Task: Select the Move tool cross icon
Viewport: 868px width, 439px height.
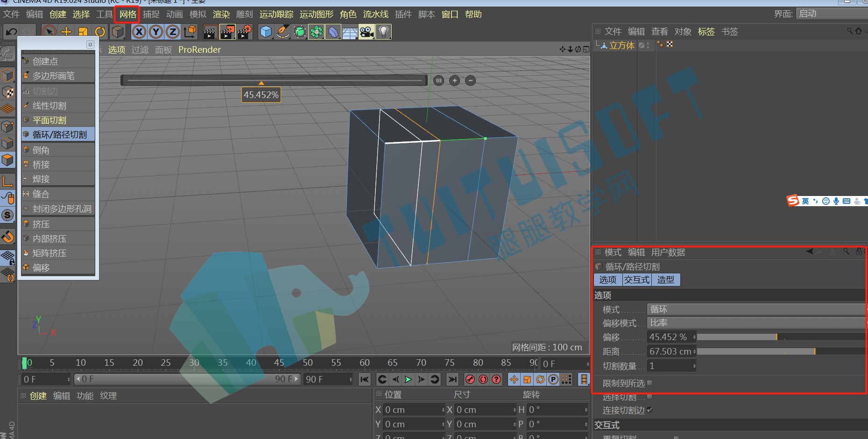Action: 66,32
